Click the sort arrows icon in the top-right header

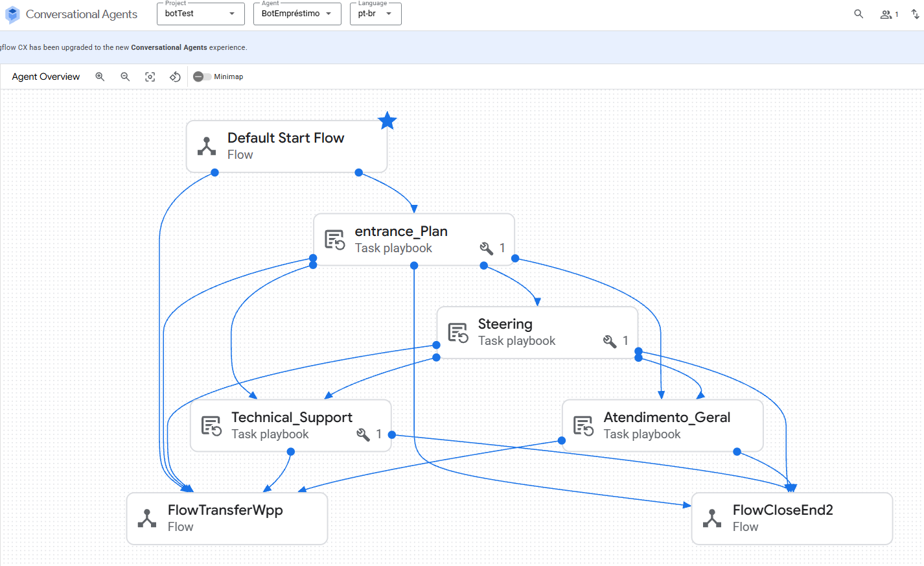pos(915,14)
